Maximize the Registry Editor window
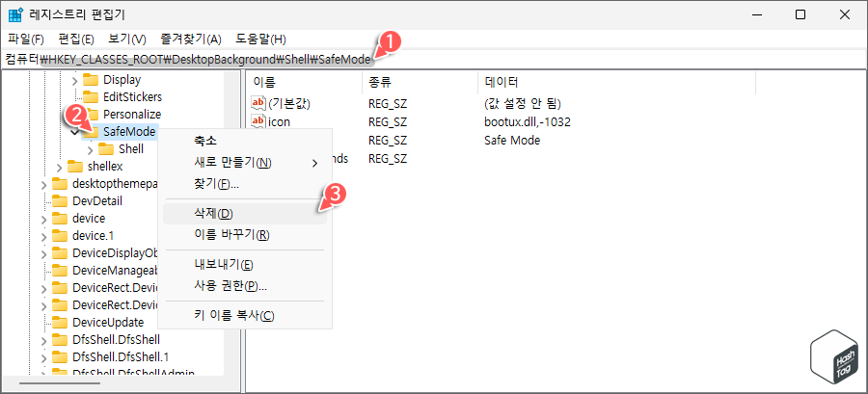 coord(800,14)
